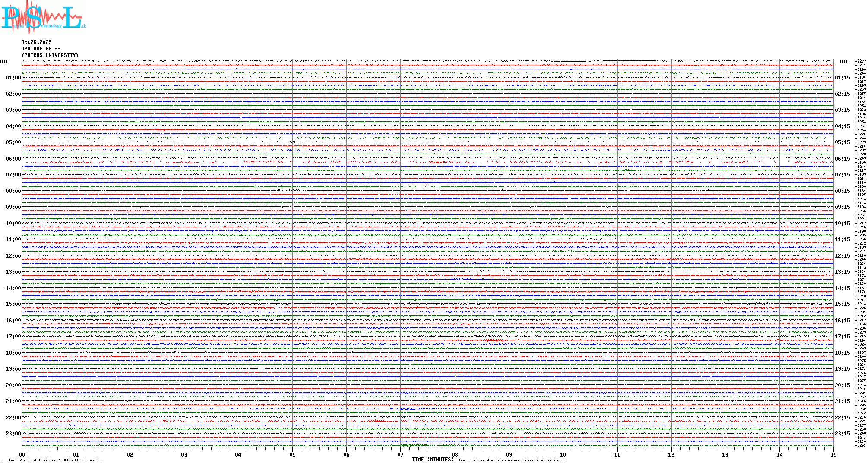Click the 00 minute mark on bottom axis
This screenshot has width=868, height=466.
click(22, 454)
